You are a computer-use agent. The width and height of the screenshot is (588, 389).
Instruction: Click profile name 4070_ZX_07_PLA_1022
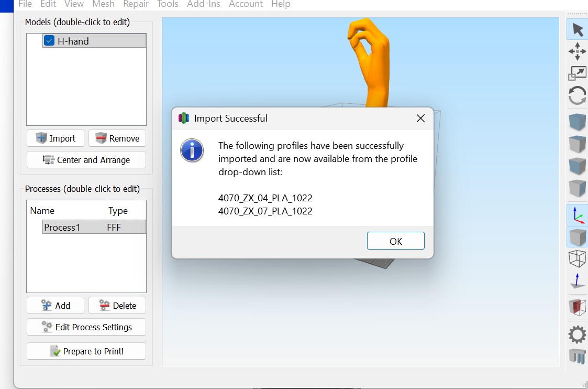(265, 211)
